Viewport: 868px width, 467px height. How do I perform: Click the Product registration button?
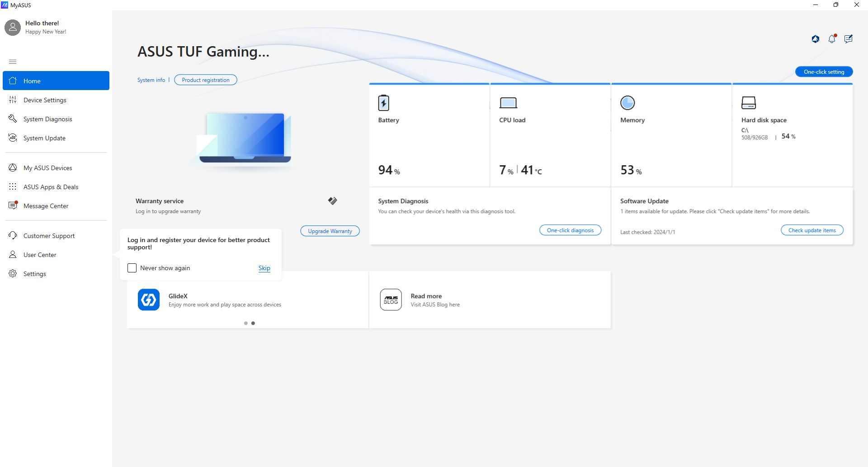pyautogui.click(x=206, y=80)
